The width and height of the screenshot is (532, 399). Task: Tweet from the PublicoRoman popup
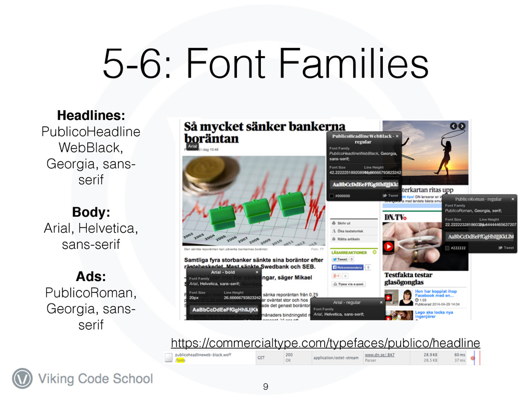click(x=506, y=248)
